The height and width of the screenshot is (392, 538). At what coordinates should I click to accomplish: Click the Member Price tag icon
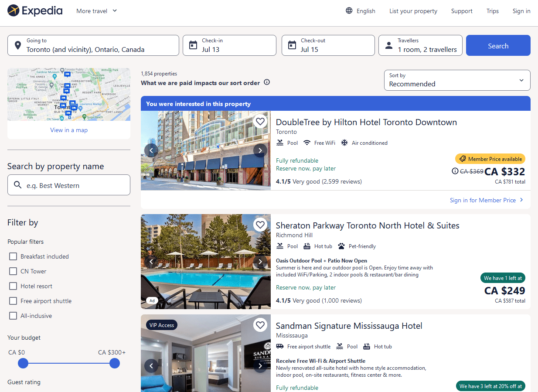(x=463, y=159)
